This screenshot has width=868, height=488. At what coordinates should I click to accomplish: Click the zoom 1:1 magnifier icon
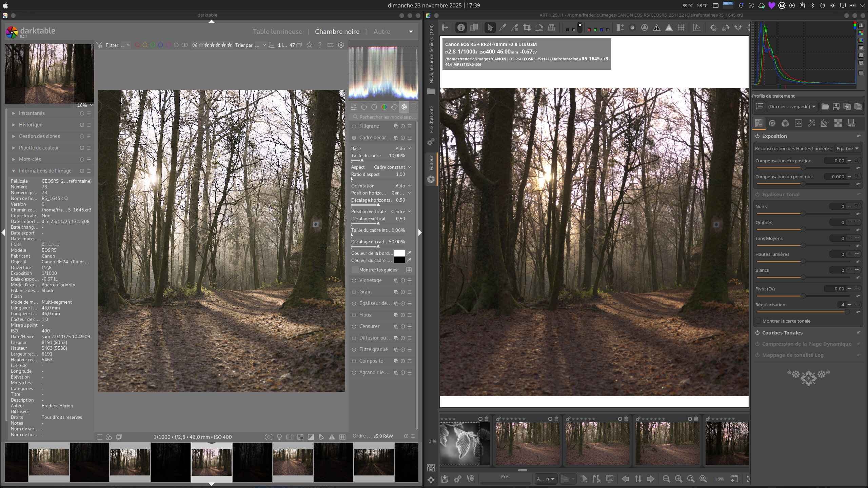click(x=703, y=479)
